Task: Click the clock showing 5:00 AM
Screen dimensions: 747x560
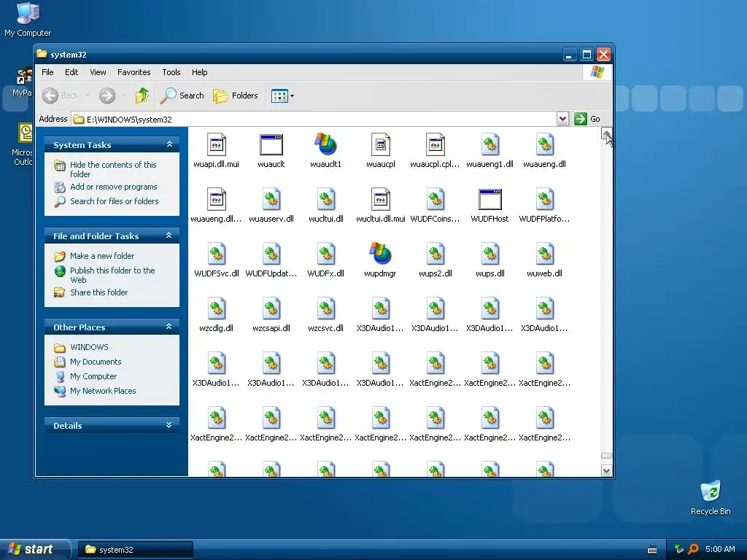Action: click(x=720, y=549)
